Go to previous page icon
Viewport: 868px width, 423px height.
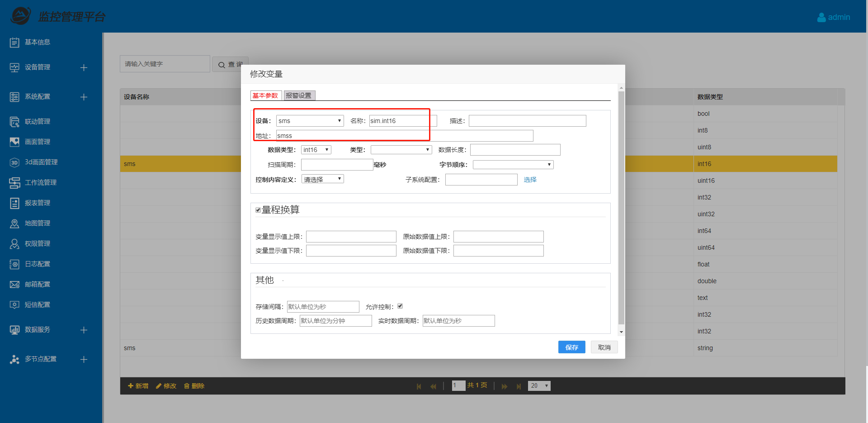[433, 386]
